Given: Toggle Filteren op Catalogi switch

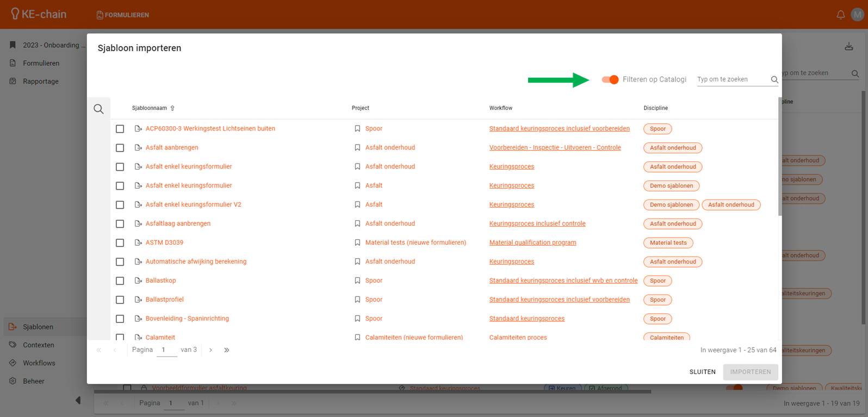Looking at the screenshot, I should [610, 80].
